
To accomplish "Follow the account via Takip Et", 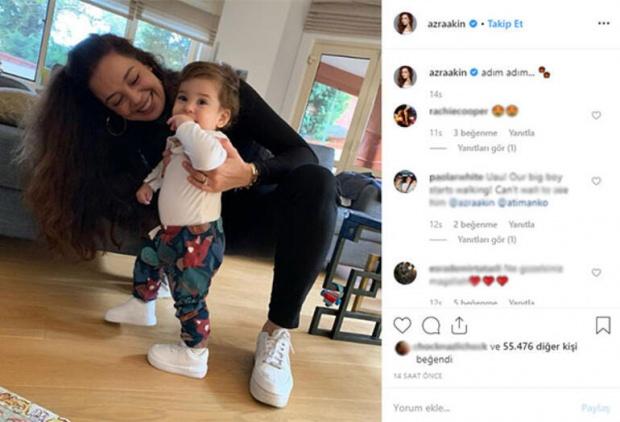I will [505, 24].
